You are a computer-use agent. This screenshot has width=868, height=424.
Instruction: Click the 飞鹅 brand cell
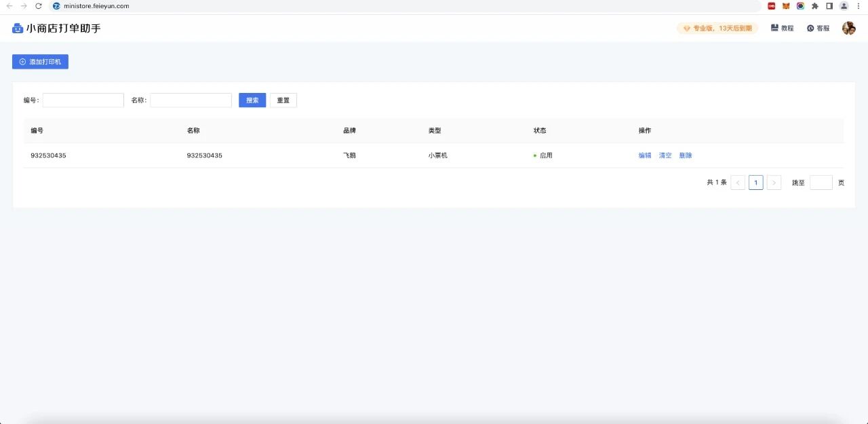tap(349, 155)
